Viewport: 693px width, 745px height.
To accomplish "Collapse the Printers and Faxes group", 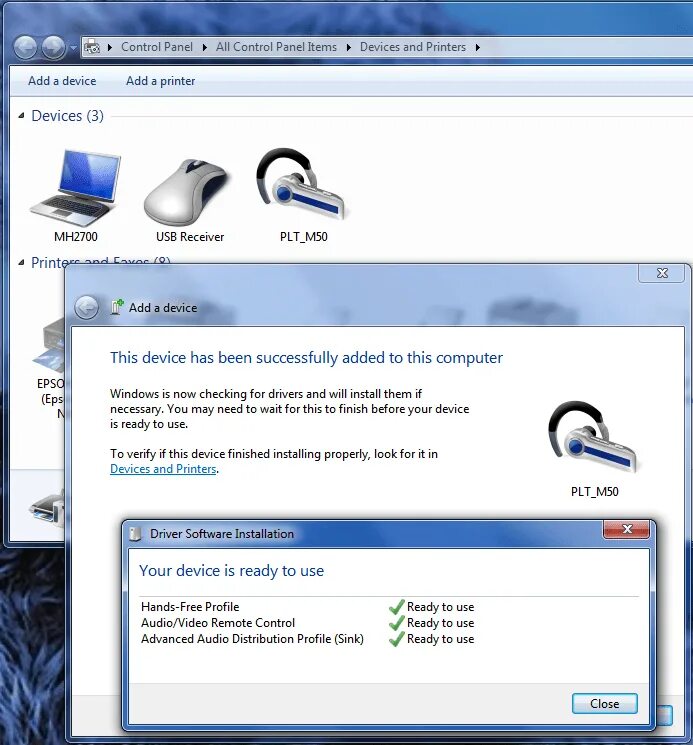I will 21,262.
